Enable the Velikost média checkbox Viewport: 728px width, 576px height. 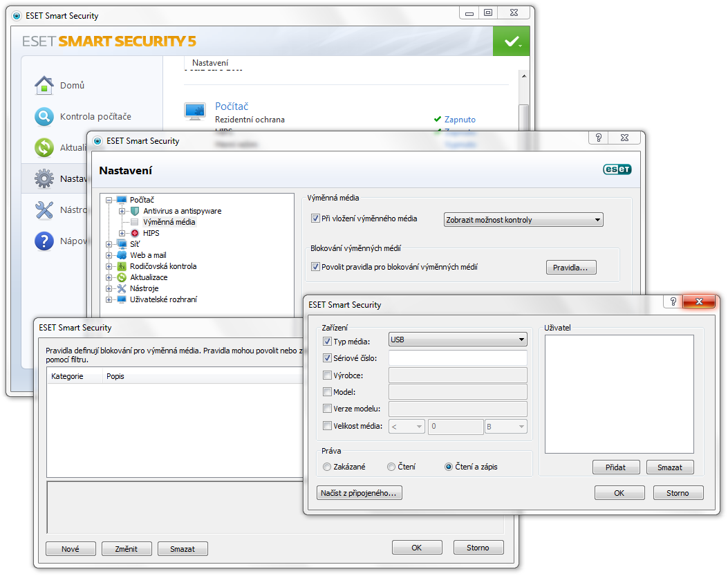coord(327,425)
